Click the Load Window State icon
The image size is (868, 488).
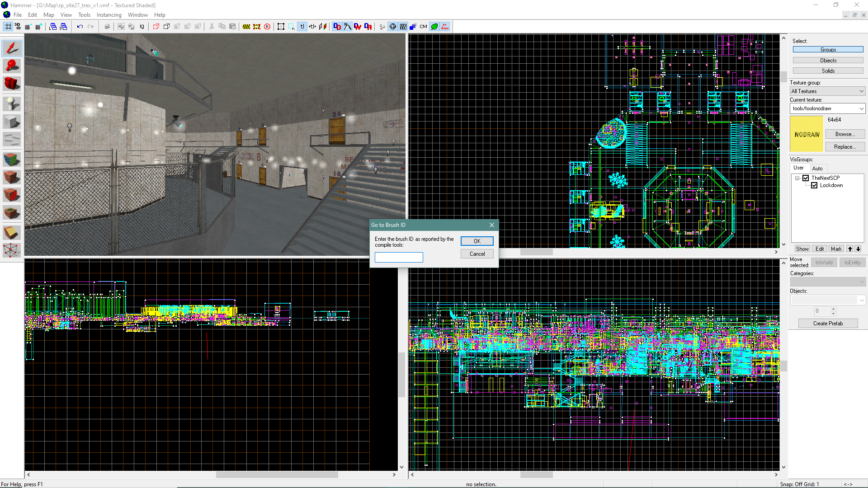point(53,27)
